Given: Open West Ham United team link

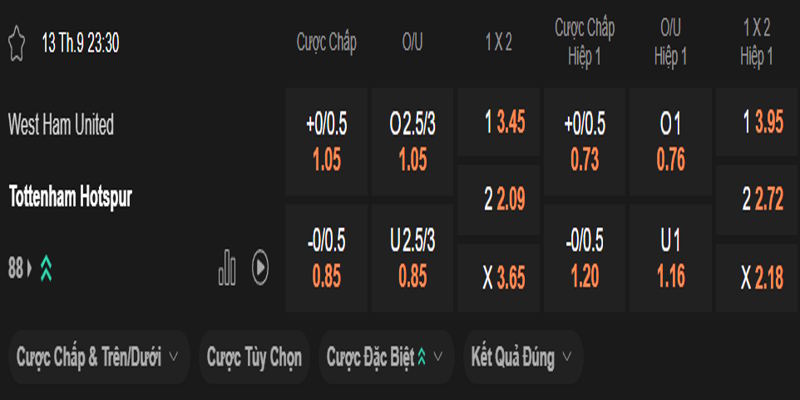Looking at the screenshot, I should (61, 125).
